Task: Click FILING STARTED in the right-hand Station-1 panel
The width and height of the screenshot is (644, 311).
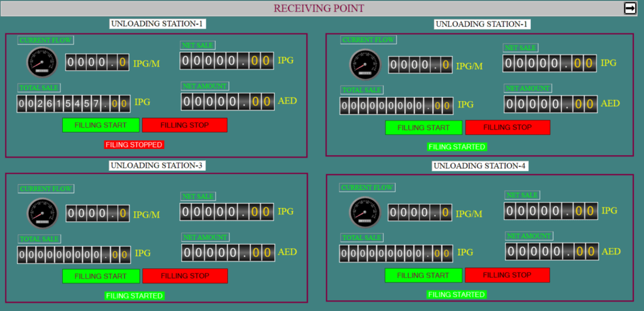Action: 457,147
